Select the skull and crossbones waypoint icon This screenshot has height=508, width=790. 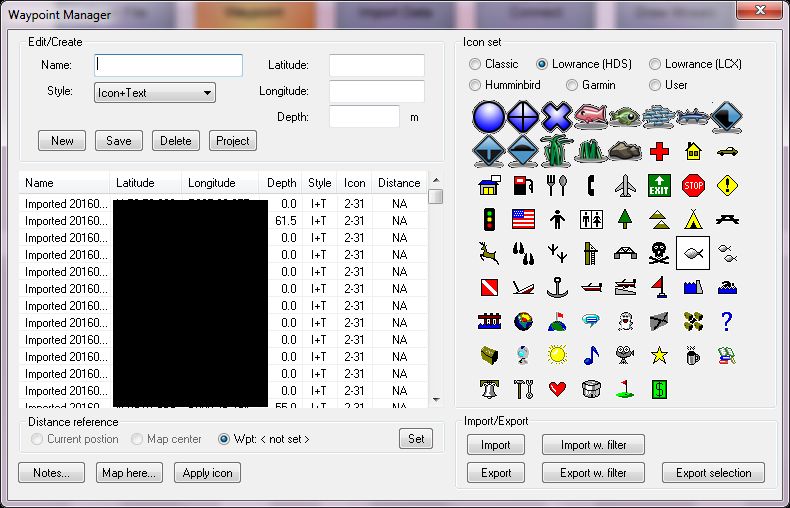pyautogui.click(x=659, y=254)
